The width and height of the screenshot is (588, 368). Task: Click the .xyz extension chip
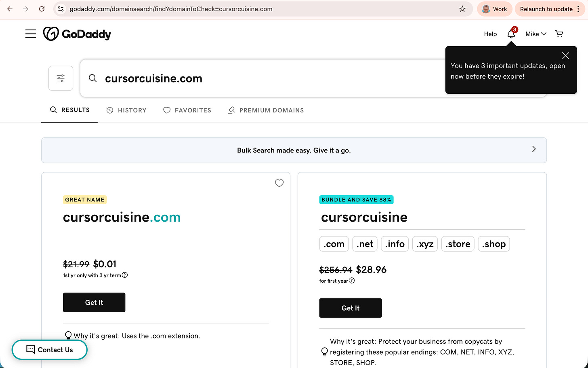(x=425, y=244)
